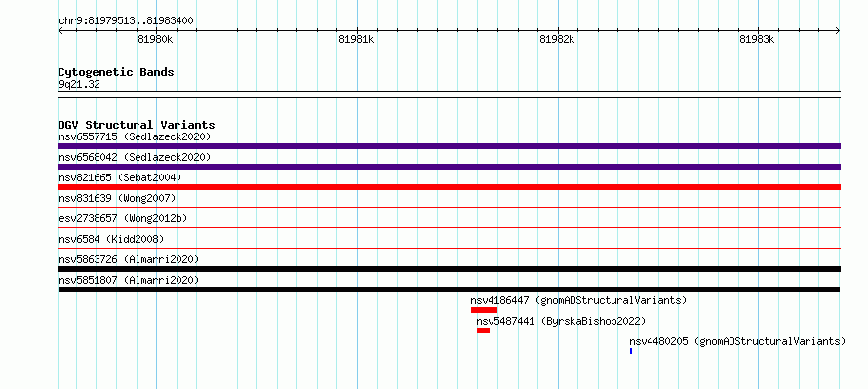Open the nsv4480205 (gnomADStructuralVariants) label

click(x=737, y=341)
